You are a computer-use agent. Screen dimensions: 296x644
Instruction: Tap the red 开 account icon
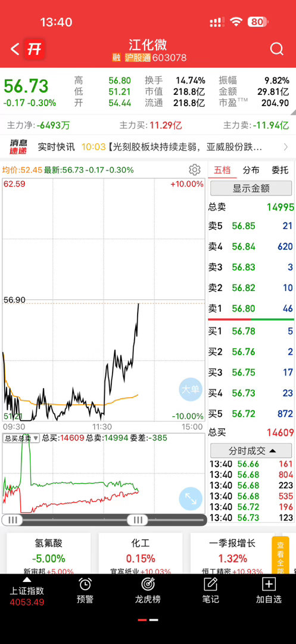click(35, 49)
